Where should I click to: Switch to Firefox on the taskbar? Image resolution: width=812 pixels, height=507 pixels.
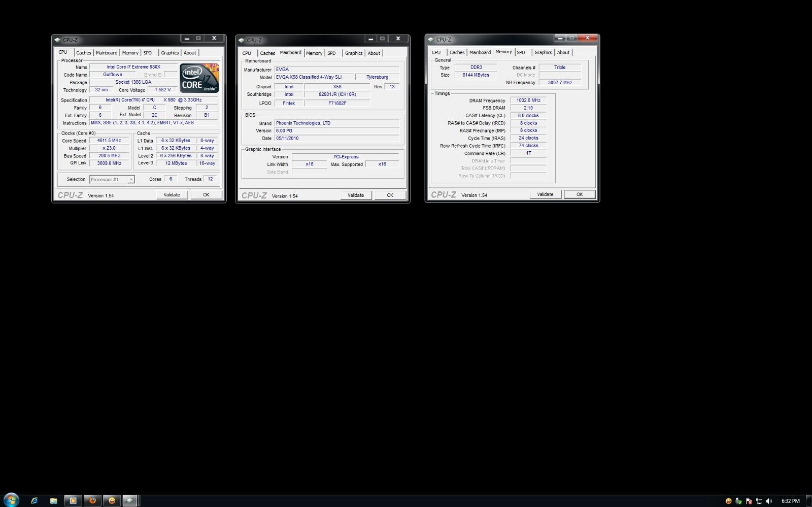(x=92, y=500)
